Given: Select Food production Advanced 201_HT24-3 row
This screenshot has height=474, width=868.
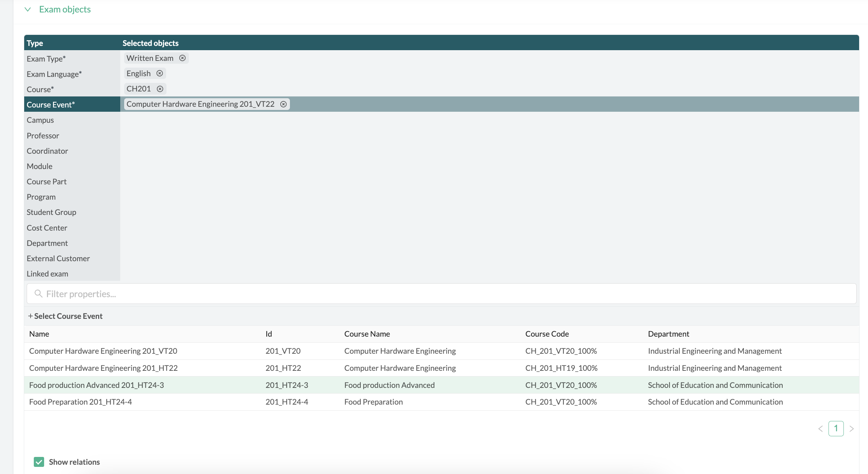Looking at the screenshot, I should coord(441,385).
